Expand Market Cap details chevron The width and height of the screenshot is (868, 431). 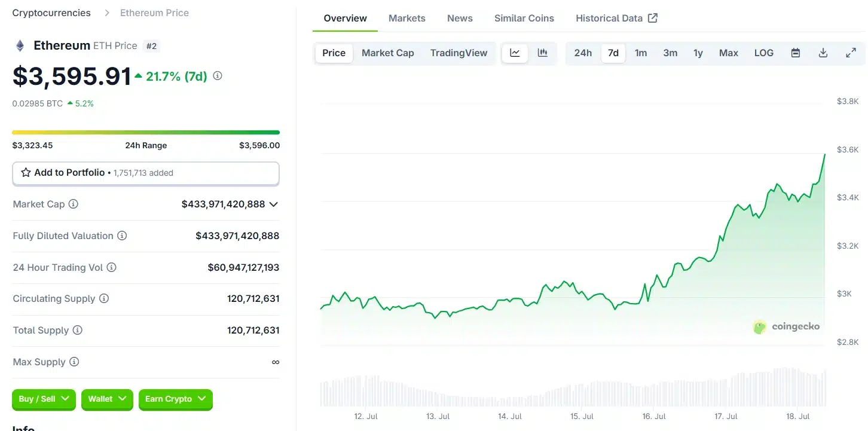(273, 204)
